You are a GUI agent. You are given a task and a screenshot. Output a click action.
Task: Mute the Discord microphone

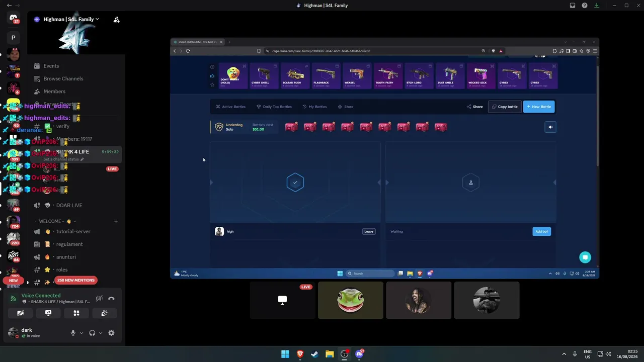coord(73,333)
